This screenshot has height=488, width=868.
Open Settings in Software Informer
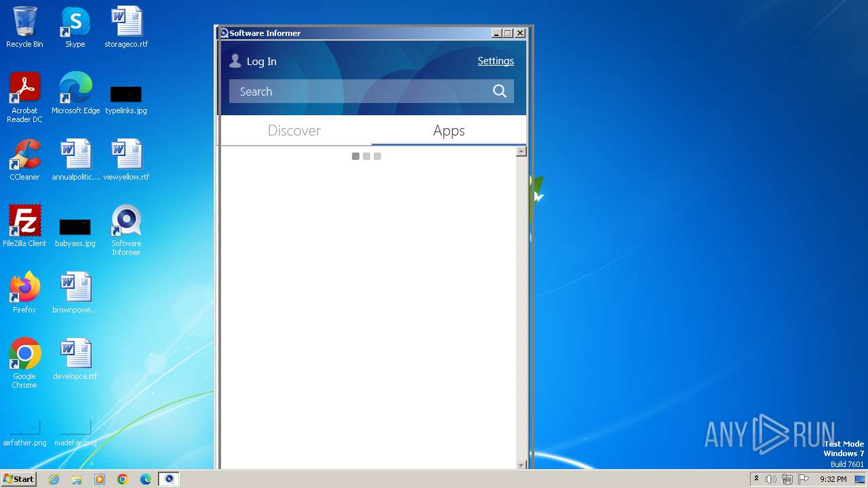pos(496,61)
